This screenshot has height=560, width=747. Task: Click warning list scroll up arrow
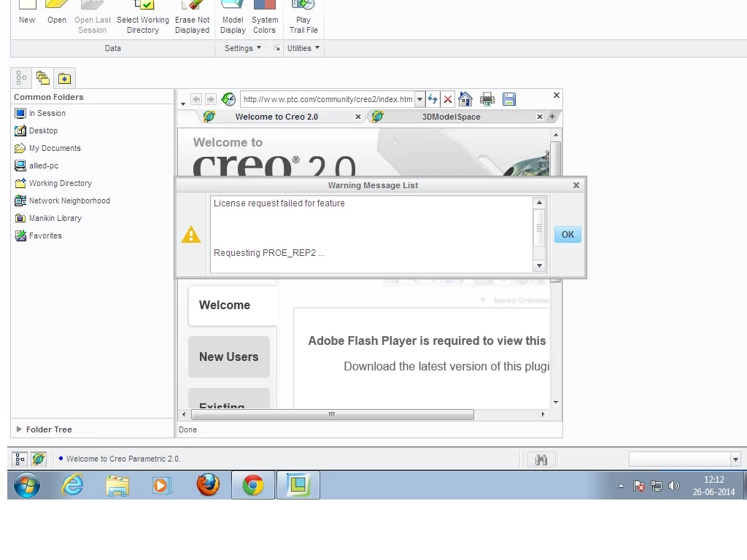539,203
